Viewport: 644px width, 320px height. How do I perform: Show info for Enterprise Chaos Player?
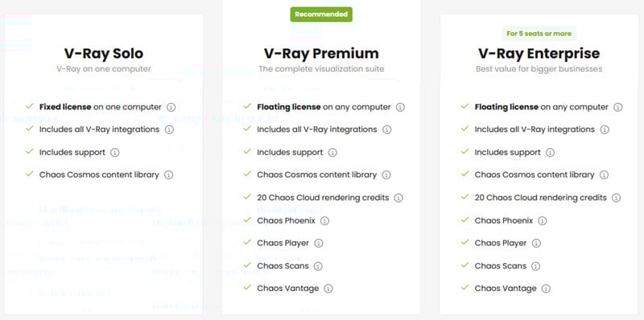click(x=536, y=244)
